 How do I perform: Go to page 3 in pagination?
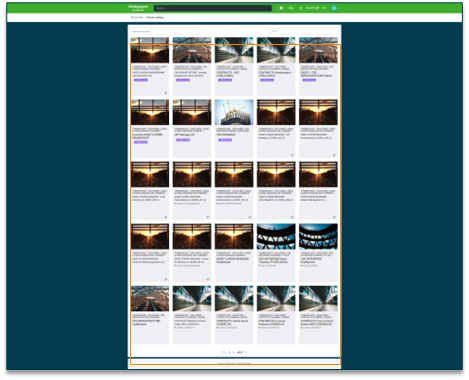click(234, 352)
